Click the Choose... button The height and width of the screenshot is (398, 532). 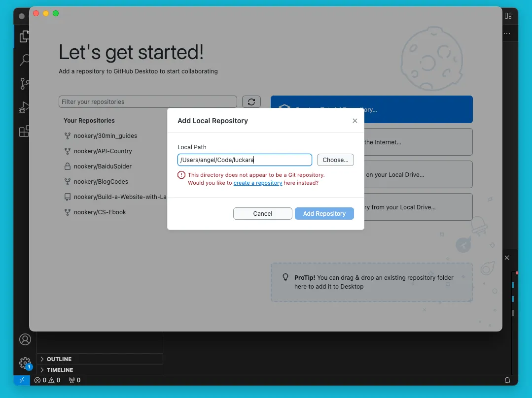coord(335,160)
